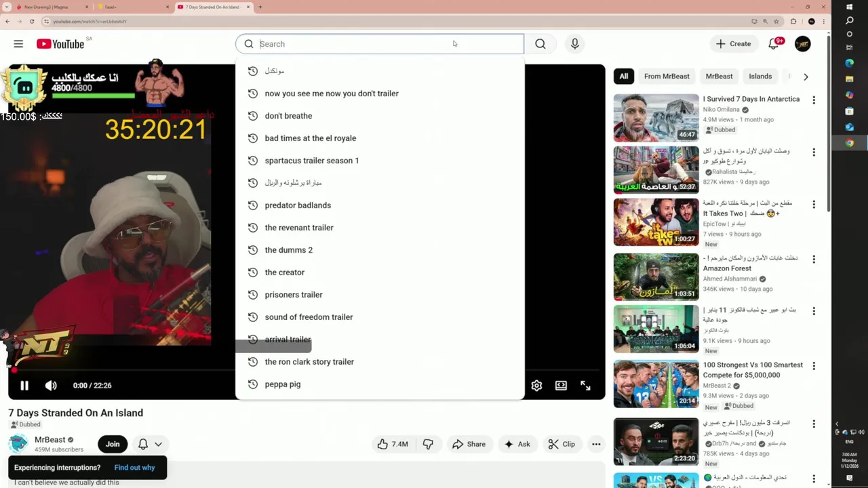Screen dimensions: 868x488
Task: Dislike the video
Action: pos(428,444)
